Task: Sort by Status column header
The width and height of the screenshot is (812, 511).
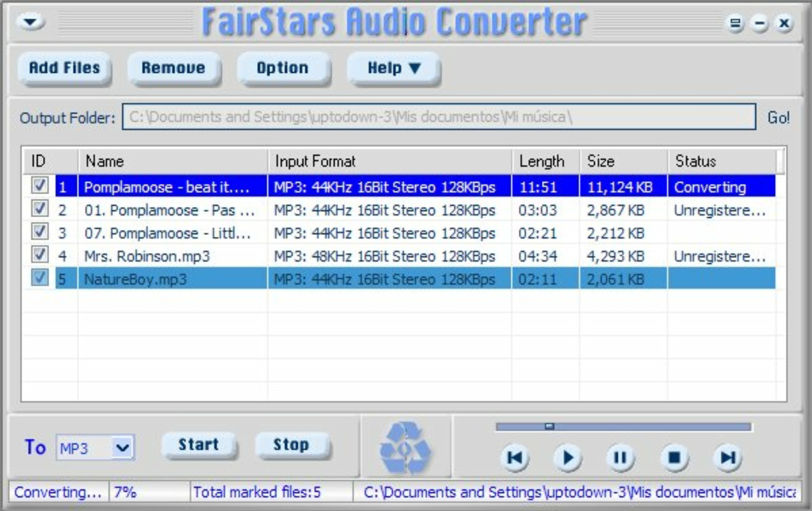Action: click(722, 161)
